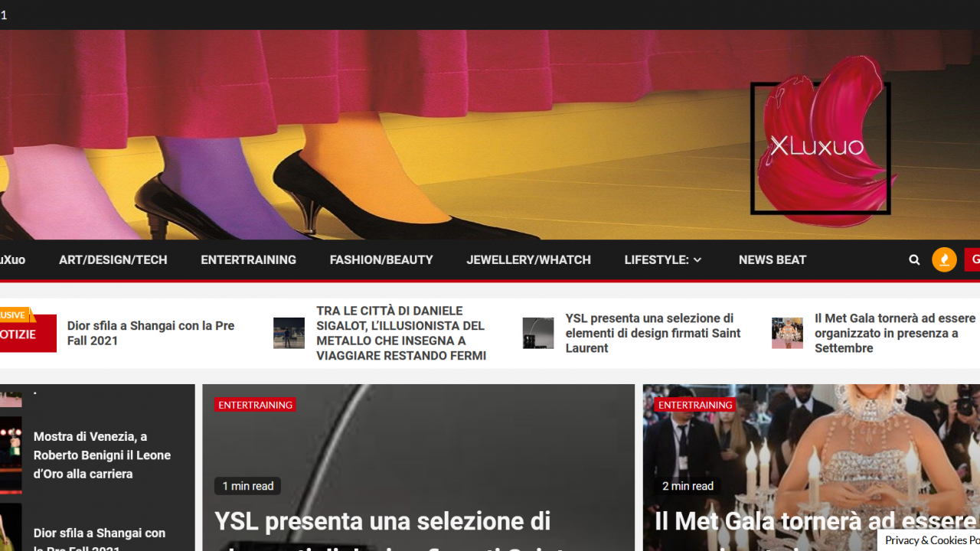The width and height of the screenshot is (980, 551).
Task: Click the orange flame icon
Action: 944,260
